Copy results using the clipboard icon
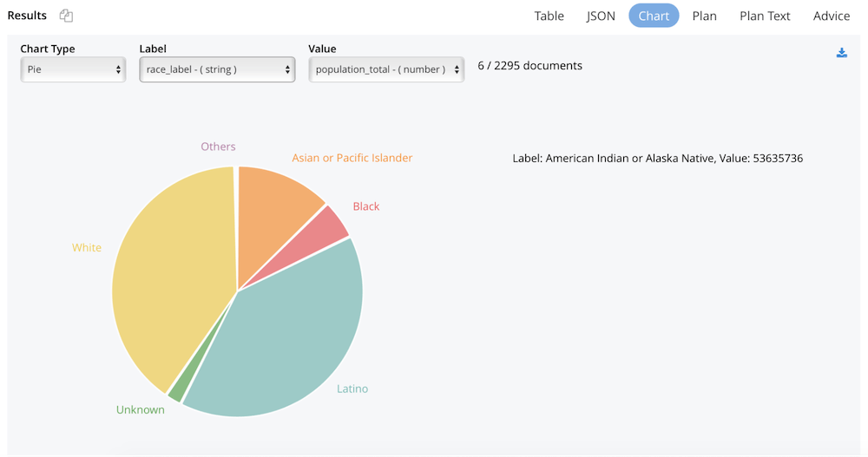 tap(66, 16)
